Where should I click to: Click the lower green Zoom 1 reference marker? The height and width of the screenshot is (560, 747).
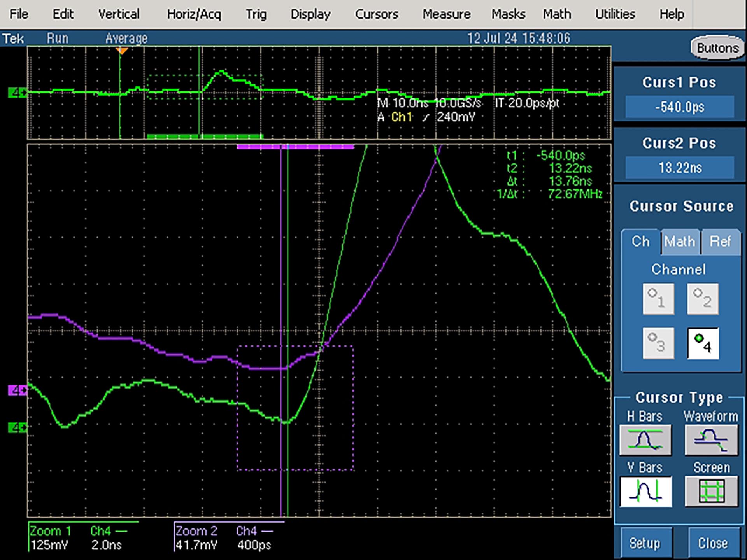tap(18, 428)
